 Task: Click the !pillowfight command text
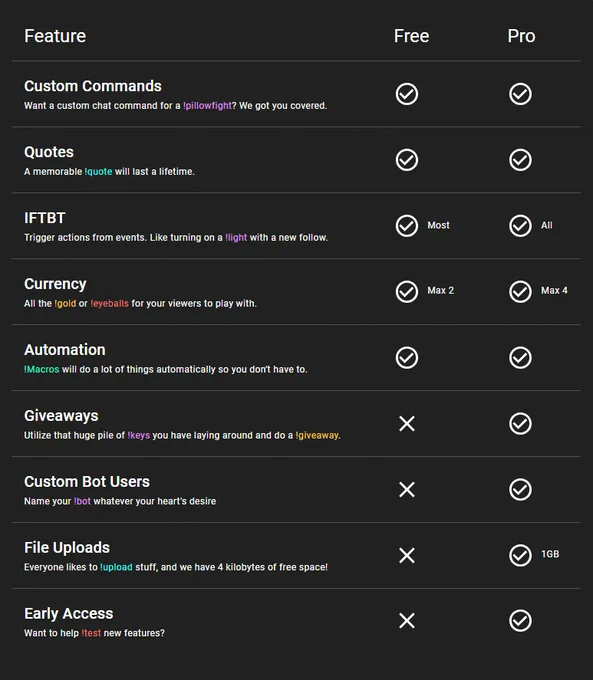(207, 106)
